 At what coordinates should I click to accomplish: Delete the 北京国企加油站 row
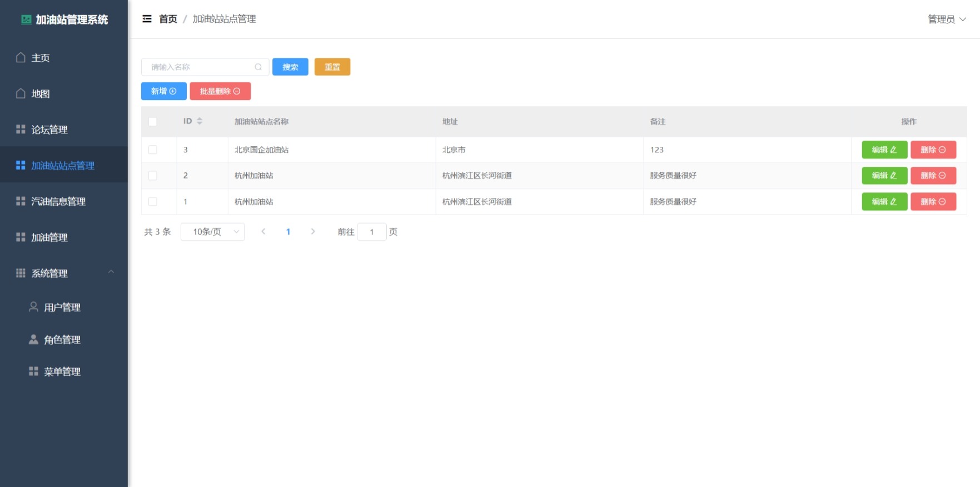tap(933, 150)
